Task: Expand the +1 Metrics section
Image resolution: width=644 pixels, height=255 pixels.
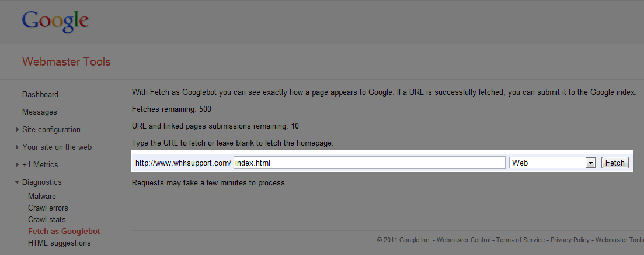Action: [40, 165]
